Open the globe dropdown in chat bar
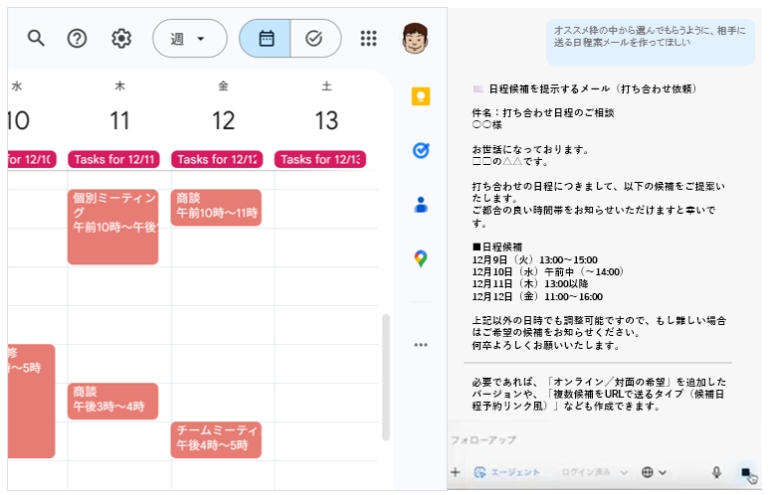This screenshot has width=770, height=495. [654, 472]
